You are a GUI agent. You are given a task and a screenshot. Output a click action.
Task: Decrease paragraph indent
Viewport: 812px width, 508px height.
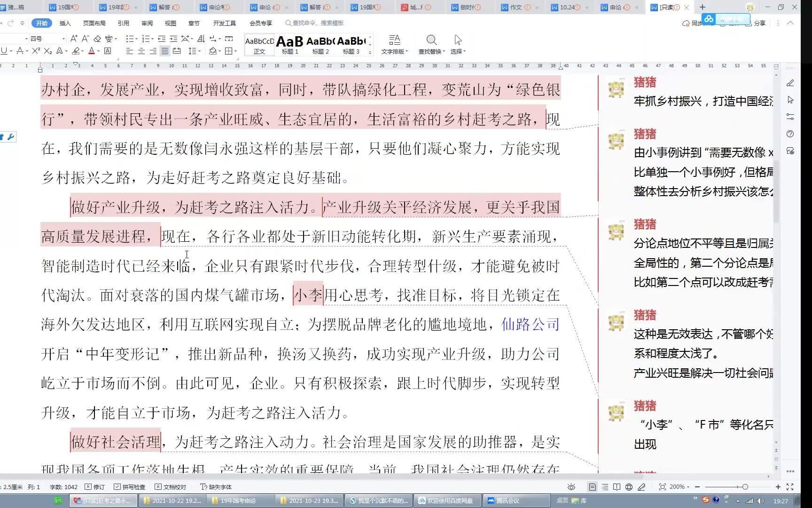coord(162,39)
